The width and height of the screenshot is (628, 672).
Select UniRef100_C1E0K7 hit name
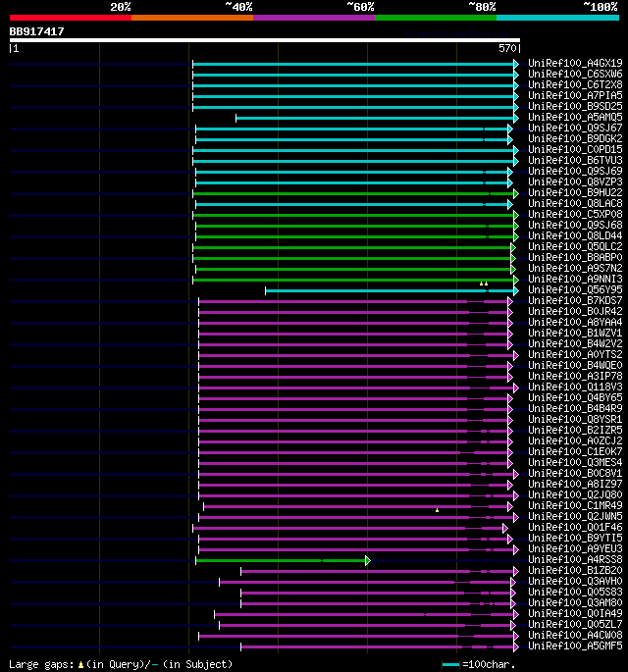(x=575, y=451)
